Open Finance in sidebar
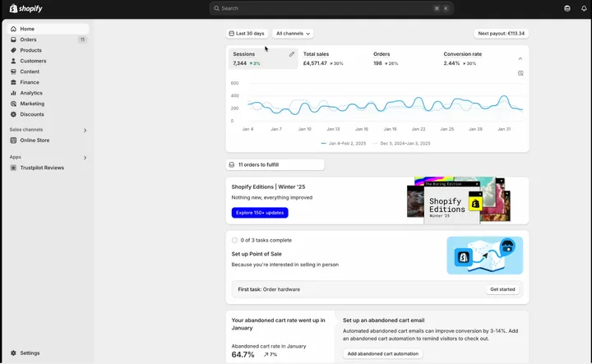The height and width of the screenshot is (364, 592). (48, 82)
